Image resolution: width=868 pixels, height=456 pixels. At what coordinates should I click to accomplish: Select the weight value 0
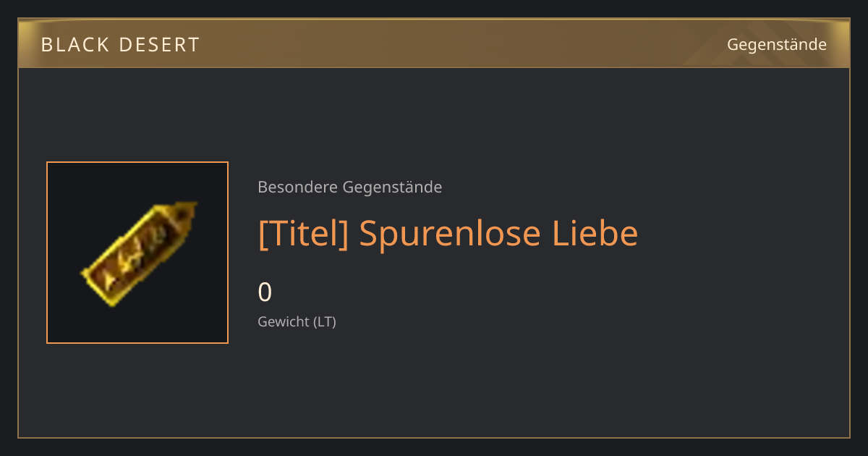tap(265, 292)
